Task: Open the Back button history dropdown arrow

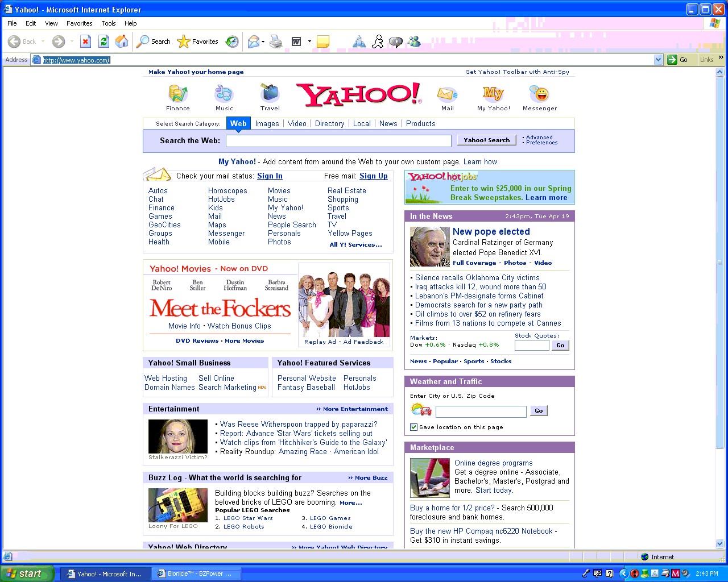Action: coord(43,41)
